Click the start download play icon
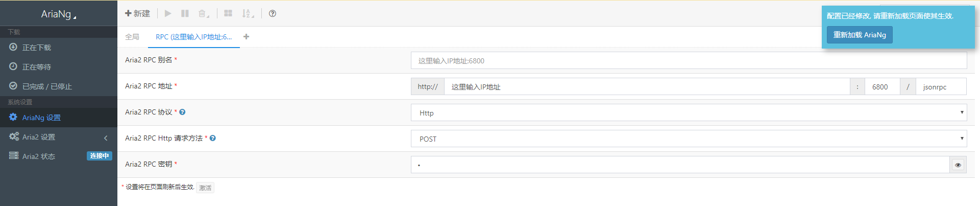Viewport: 980px width, 206px height. (168, 14)
